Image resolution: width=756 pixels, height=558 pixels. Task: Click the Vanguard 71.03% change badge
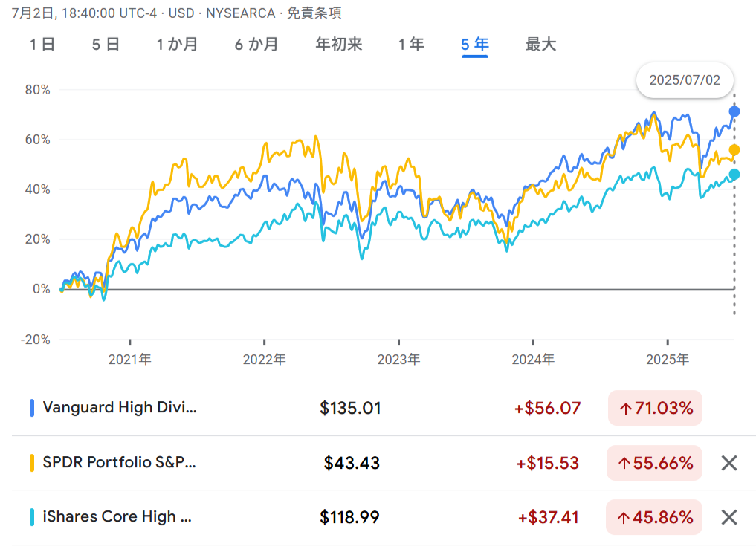click(655, 408)
